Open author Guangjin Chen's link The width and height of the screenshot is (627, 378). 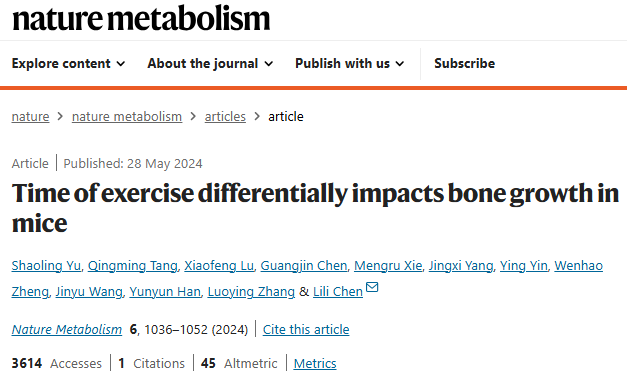click(304, 266)
